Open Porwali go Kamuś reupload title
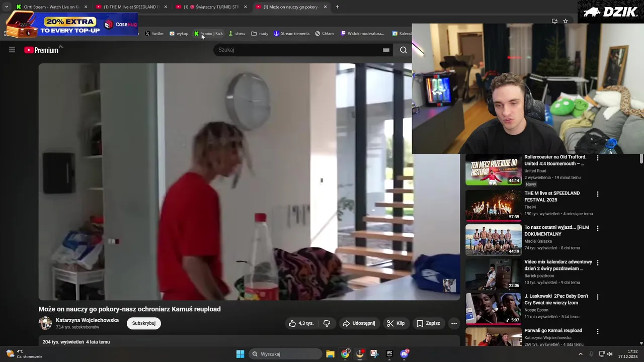 (553, 330)
